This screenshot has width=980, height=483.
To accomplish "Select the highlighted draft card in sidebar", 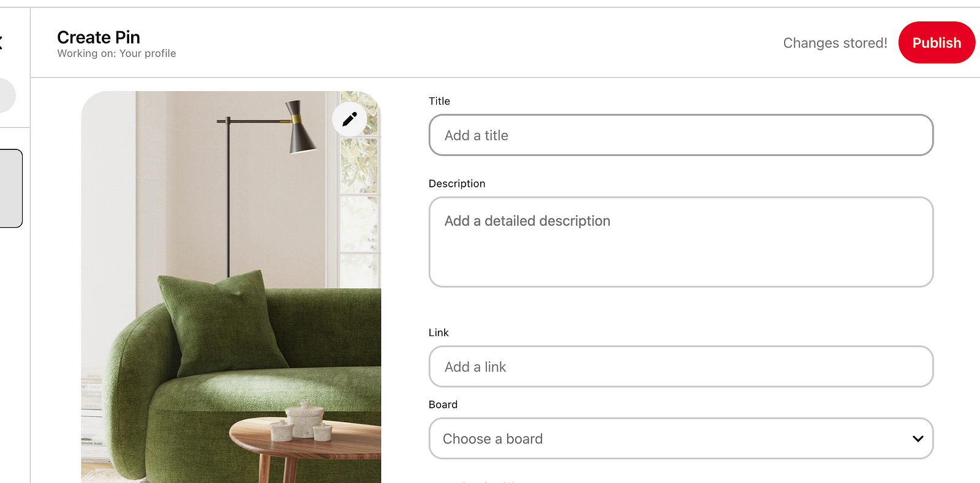I will [x=10, y=189].
